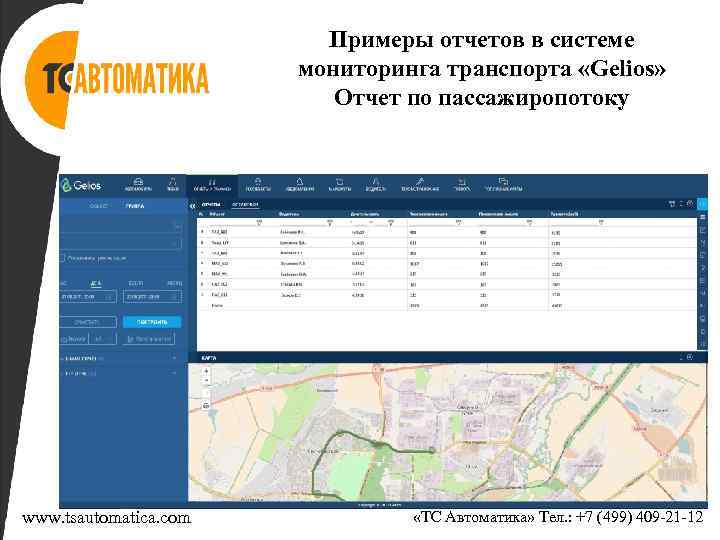Collapse the left panel with double-chevron icon
This screenshot has height=540, width=720.
[192, 205]
